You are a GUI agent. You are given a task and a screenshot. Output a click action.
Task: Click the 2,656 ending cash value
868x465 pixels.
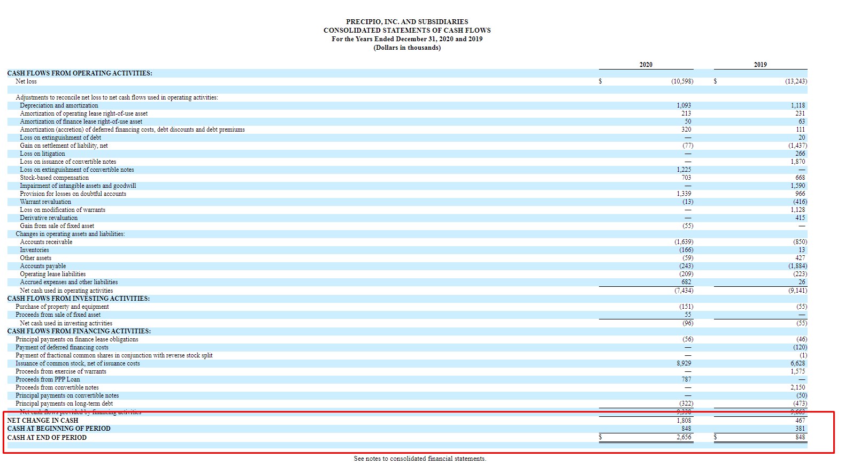click(x=683, y=437)
